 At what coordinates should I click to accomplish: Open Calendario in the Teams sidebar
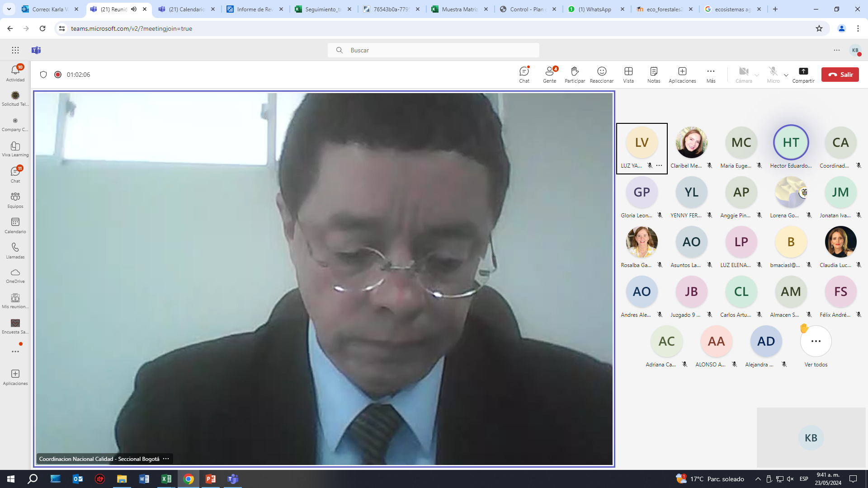coord(15,225)
